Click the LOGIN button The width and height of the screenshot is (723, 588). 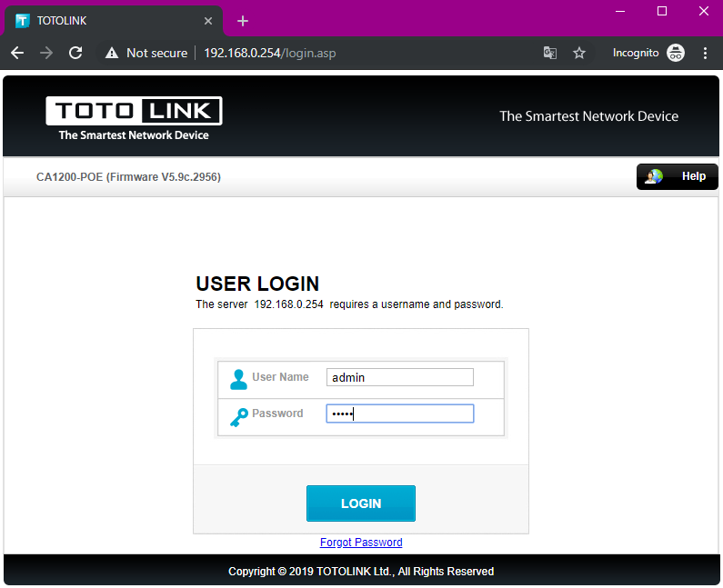(x=361, y=503)
